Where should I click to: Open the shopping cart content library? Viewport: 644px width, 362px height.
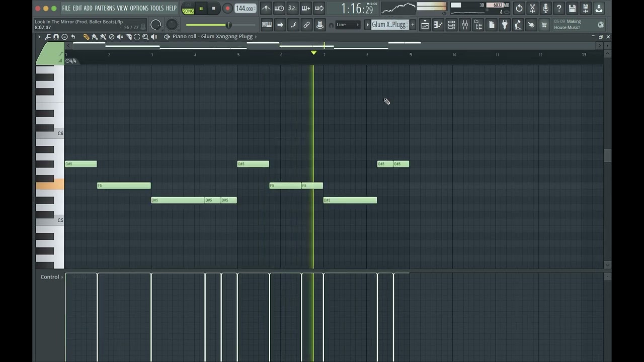[x=544, y=25]
